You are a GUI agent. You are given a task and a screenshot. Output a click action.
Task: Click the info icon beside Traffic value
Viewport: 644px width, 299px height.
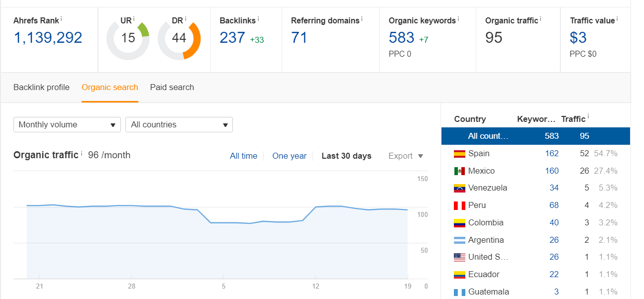coord(617,19)
